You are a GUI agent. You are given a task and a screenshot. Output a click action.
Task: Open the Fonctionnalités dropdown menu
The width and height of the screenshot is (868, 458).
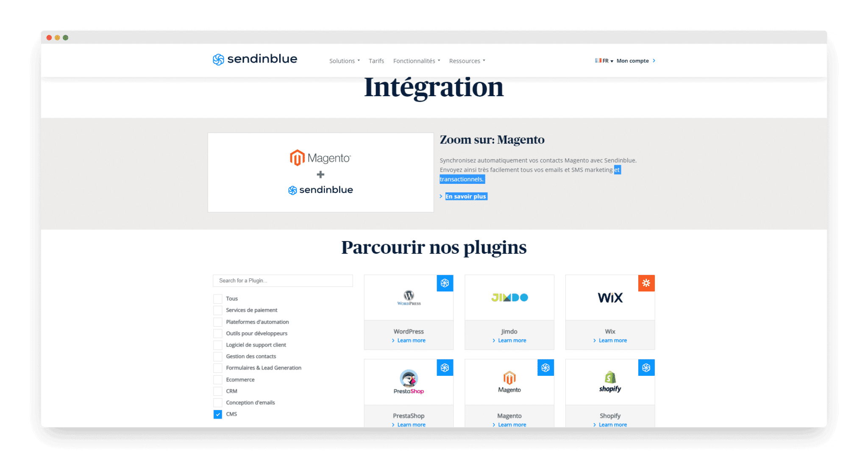pyautogui.click(x=417, y=61)
